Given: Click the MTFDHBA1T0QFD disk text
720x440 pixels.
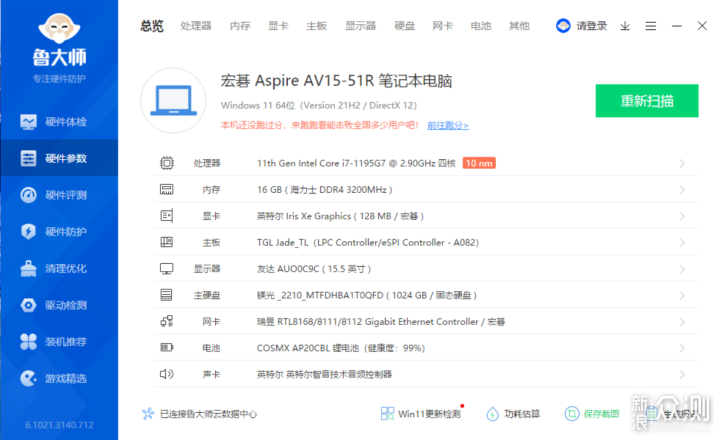Looking at the screenshot, I should [x=366, y=295].
